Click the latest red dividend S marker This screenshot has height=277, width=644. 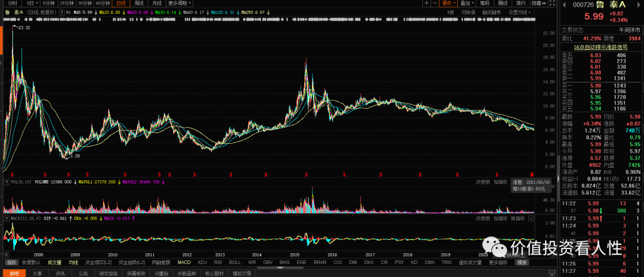[531, 174]
